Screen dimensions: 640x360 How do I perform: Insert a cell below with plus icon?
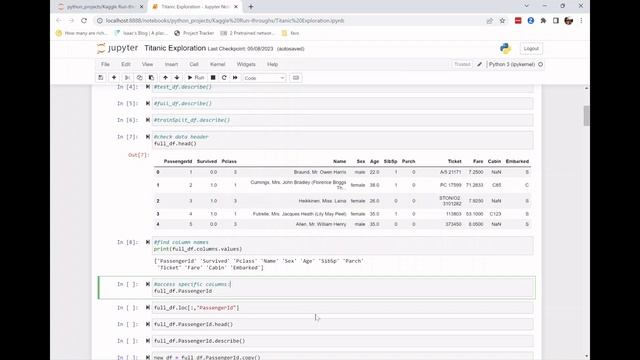coord(114,78)
